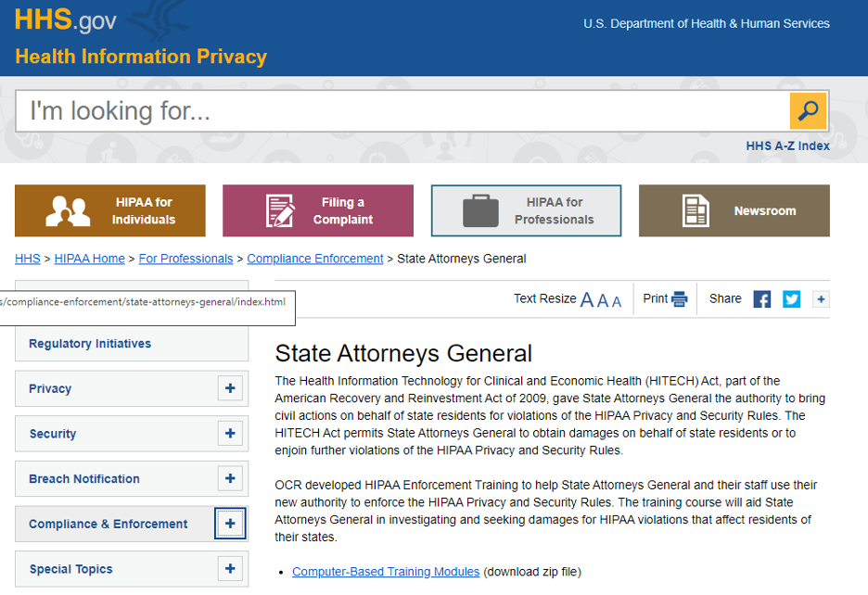Click the Twitter share icon

pyautogui.click(x=790, y=298)
